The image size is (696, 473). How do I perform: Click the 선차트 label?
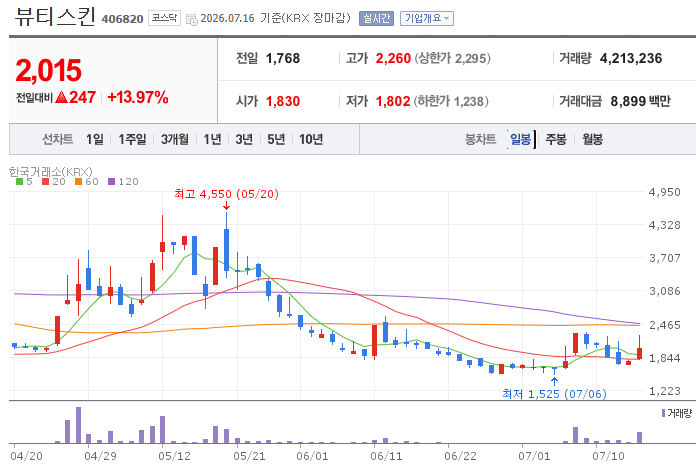click(x=58, y=139)
